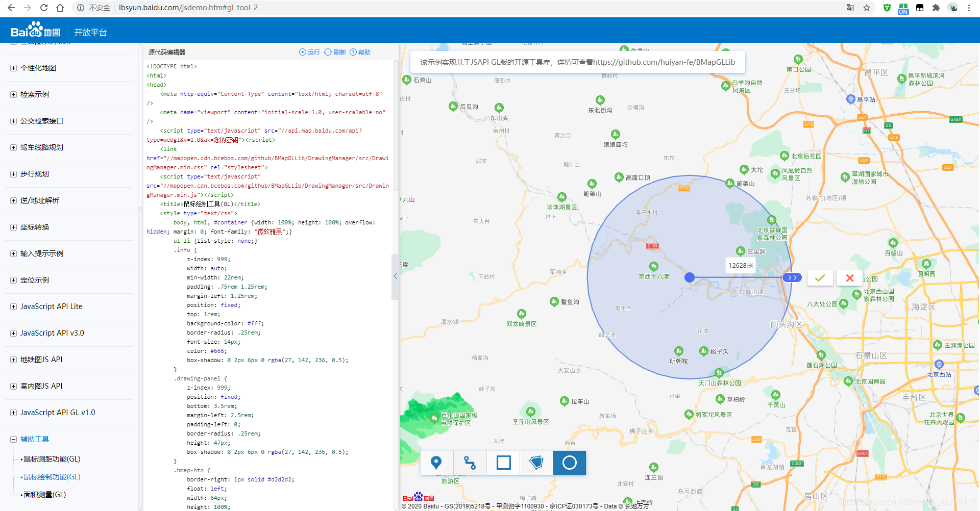Click the 笔架山 marker on circle edge
The height and width of the screenshot is (511, 980).
(x=730, y=183)
